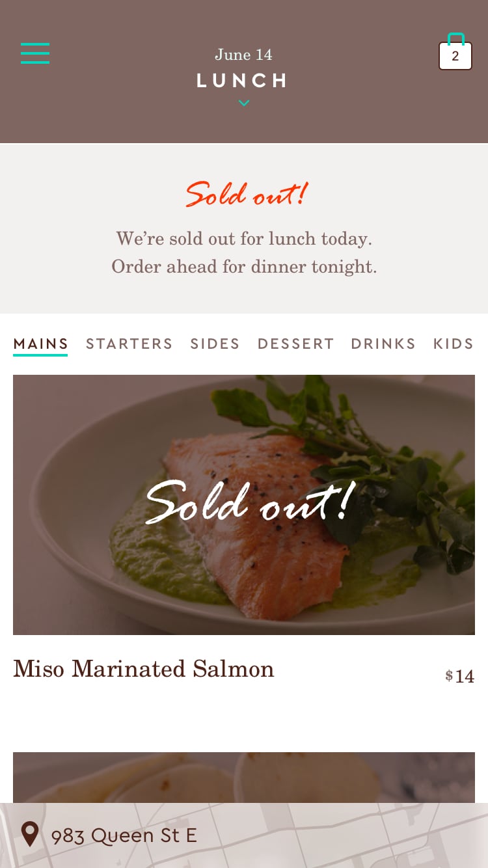Image resolution: width=488 pixels, height=868 pixels.
Task: Open the Miso Marinated Salmon title
Action: [144, 669]
